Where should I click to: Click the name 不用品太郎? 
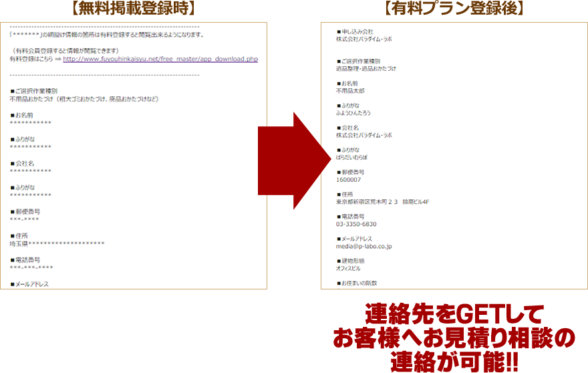point(350,91)
